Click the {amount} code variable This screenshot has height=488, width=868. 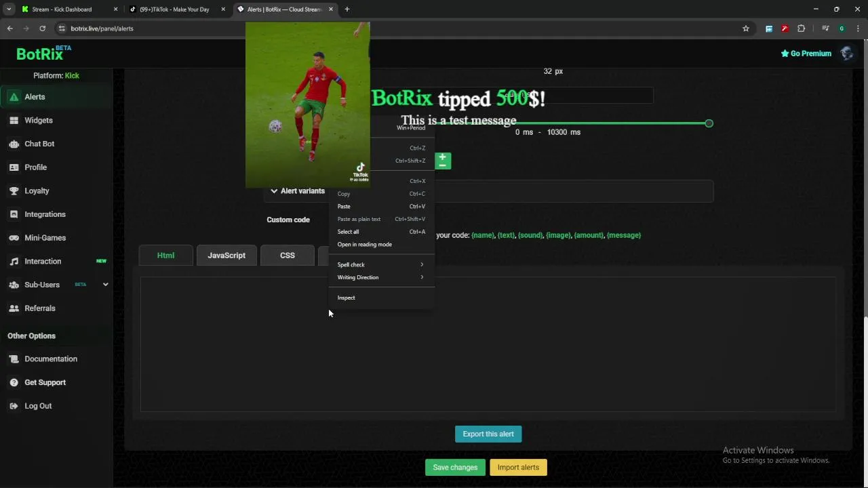pos(589,235)
